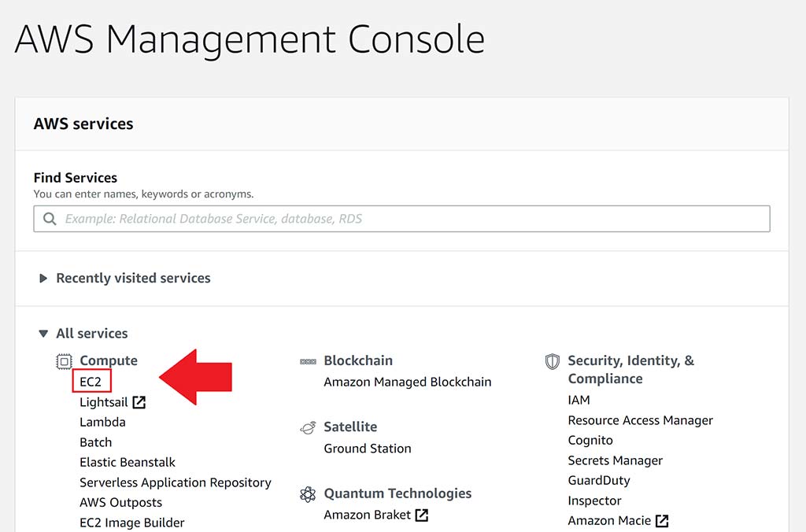Click the AWS Management Console title

click(250, 41)
